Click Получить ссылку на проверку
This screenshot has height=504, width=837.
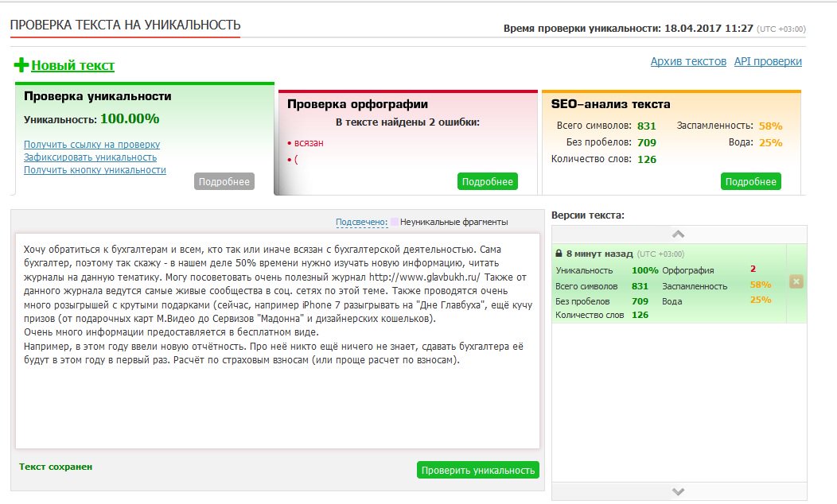[x=91, y=145]
